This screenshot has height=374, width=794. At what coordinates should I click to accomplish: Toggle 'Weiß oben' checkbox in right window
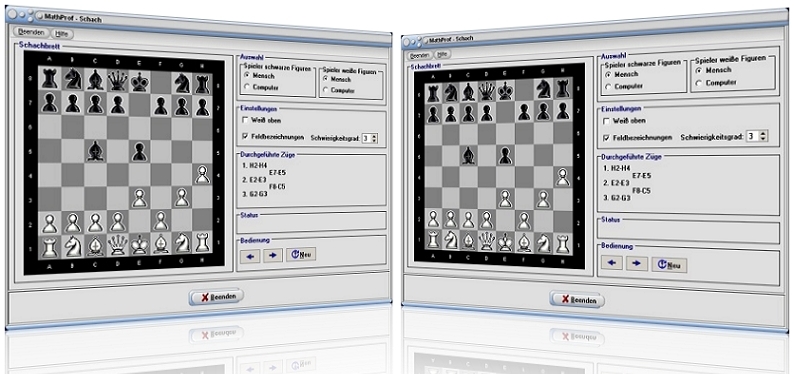[607, 121]
